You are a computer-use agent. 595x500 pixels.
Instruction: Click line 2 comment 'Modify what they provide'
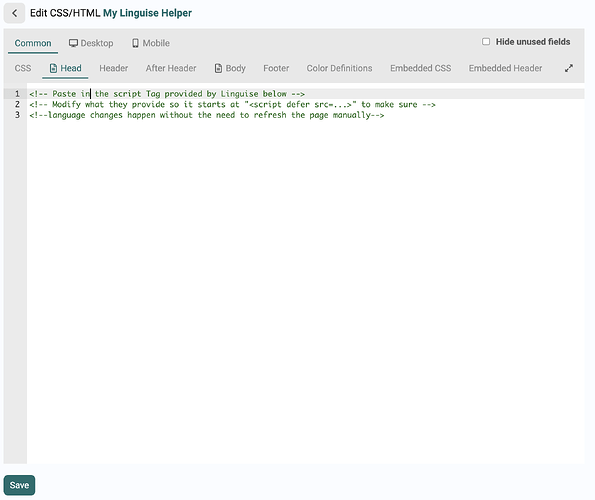(232, 104)
